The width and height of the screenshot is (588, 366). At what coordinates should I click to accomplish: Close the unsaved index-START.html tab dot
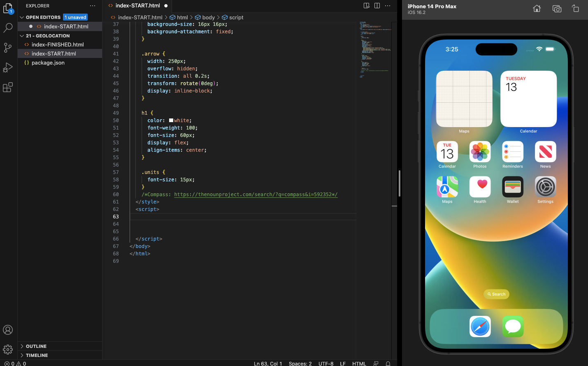[166, 6]
